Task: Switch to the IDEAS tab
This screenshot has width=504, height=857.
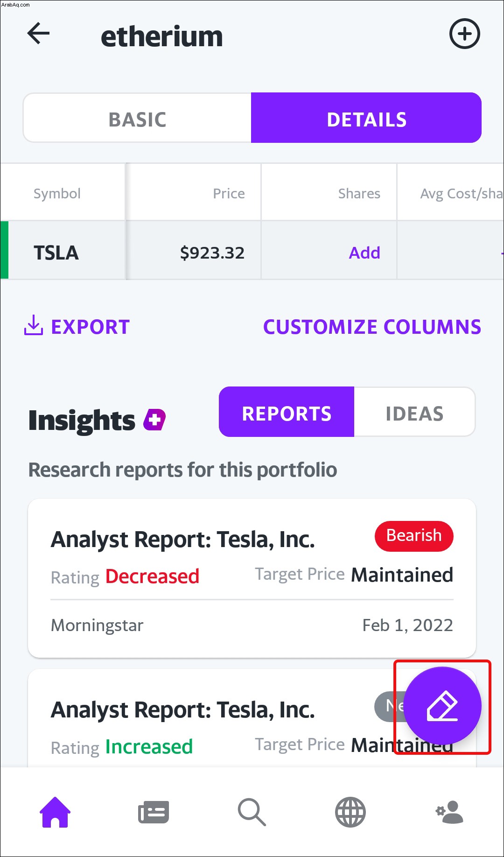Action: 414,412
